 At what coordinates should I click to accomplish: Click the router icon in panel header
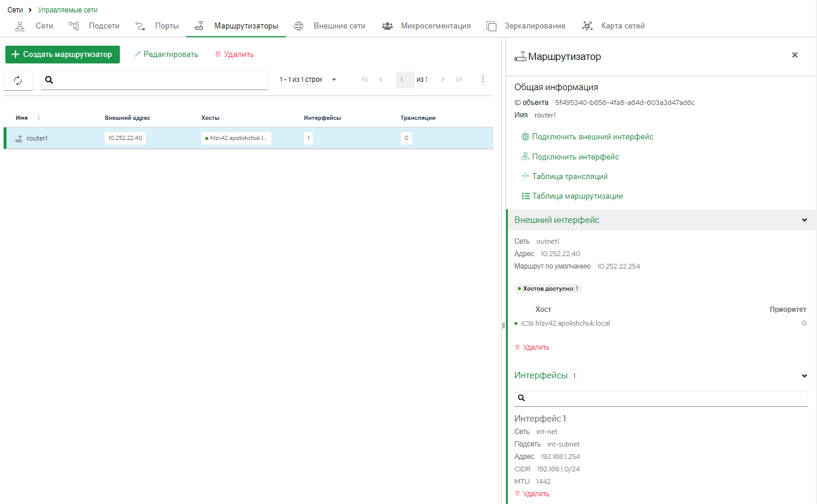(520, 56)
